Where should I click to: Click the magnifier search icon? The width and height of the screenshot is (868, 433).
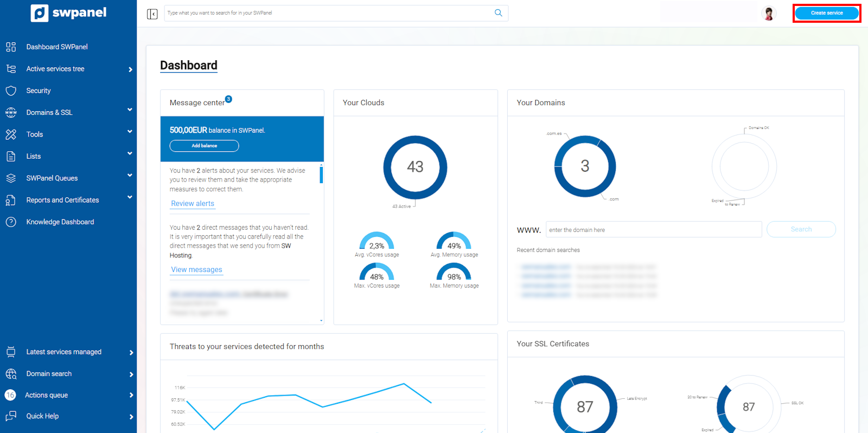tap(498, 13)
